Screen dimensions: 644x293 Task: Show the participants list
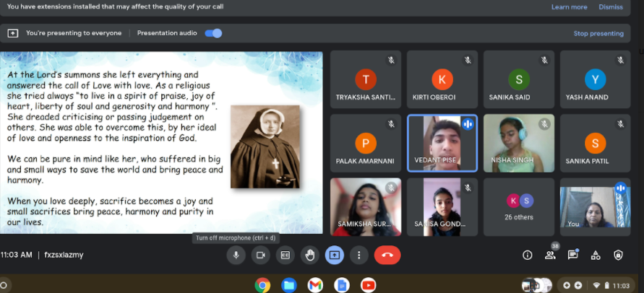(551, 255)
